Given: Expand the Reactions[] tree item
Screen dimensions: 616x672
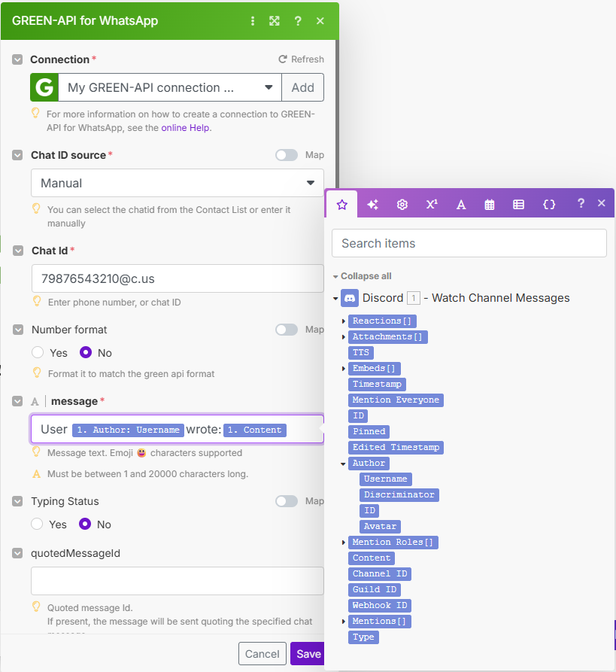Looking at the screenshot, I should coord(344,321).
